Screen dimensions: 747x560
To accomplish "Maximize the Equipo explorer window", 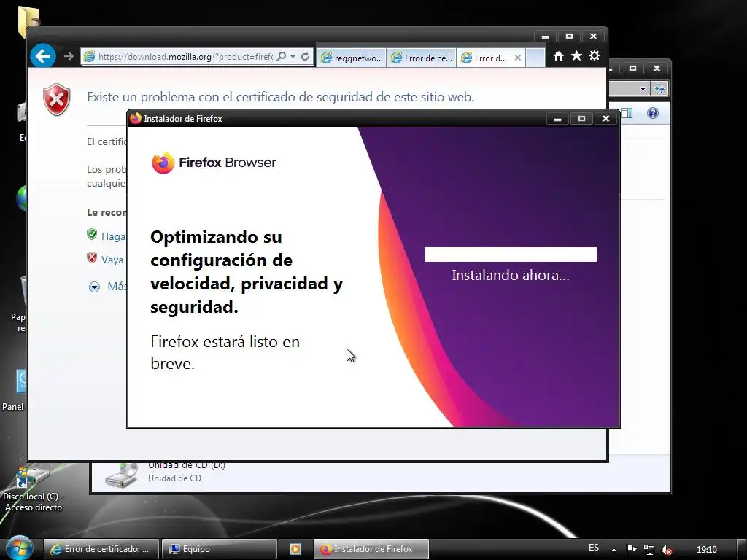I will click(x=632, y=69).
